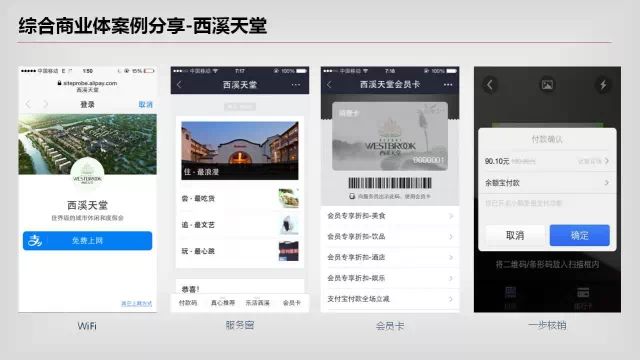
Task: Click the 西溪天堂 title on WiFi login page
Action: [87, 205]
